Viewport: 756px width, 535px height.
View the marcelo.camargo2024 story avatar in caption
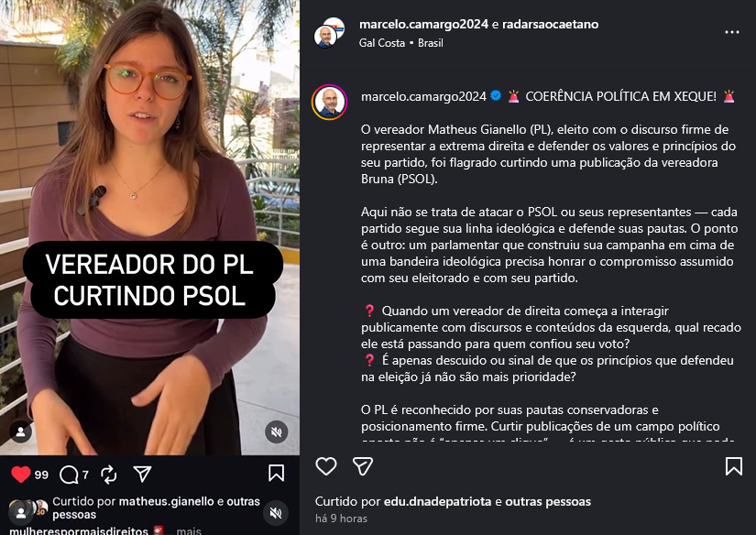pos(329,103)
